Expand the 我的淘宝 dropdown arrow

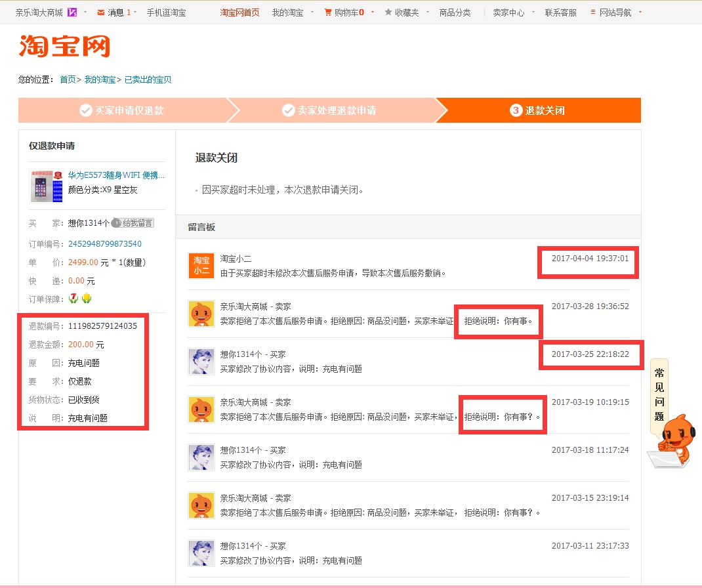(x=312, y=12)
